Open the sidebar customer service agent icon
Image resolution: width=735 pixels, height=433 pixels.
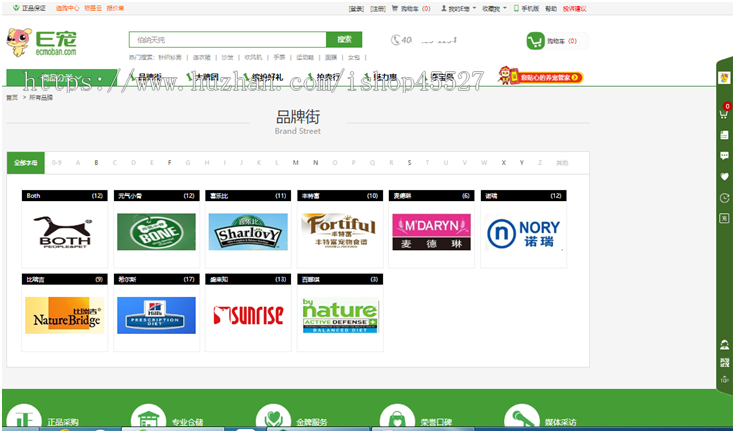pyautogui.click(x=724, y=345)
